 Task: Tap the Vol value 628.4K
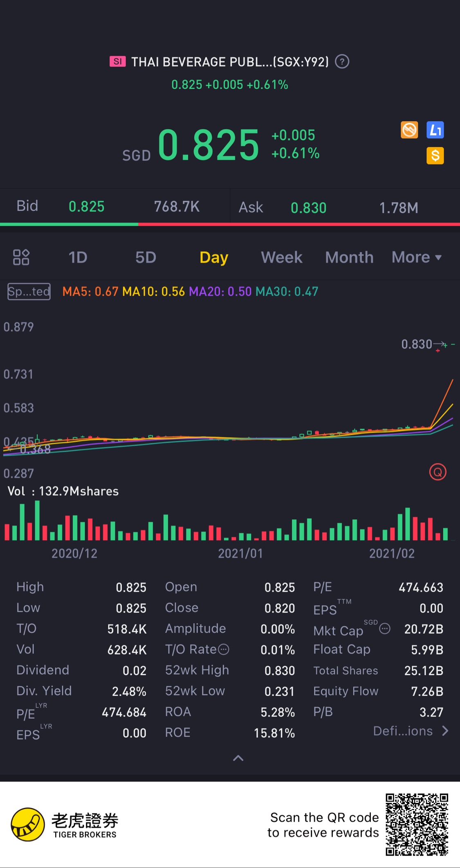(127, 650)
